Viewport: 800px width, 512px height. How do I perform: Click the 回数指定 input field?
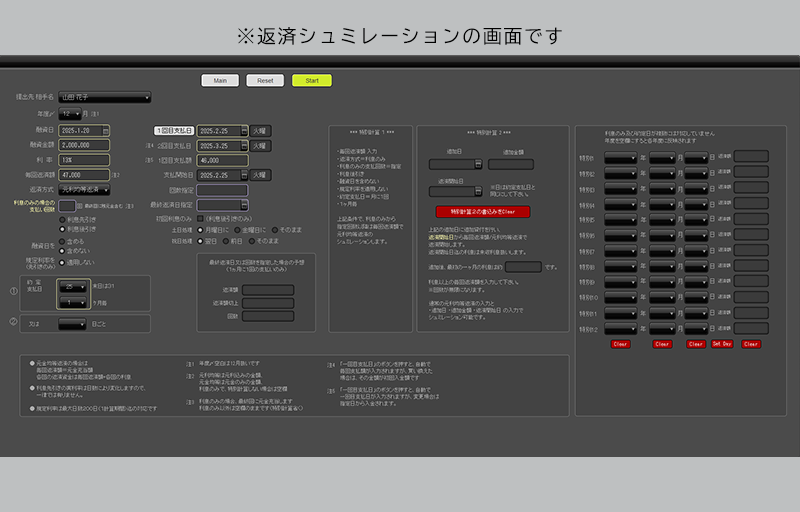[x=222, y=190]
